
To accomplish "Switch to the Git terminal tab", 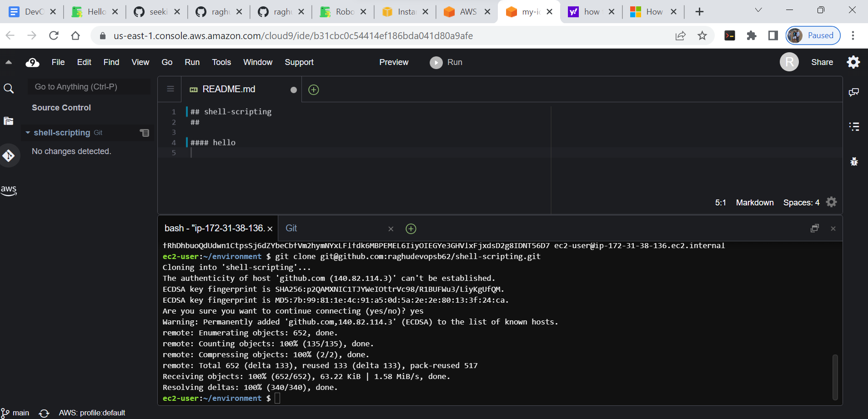I will click(291, 228).
